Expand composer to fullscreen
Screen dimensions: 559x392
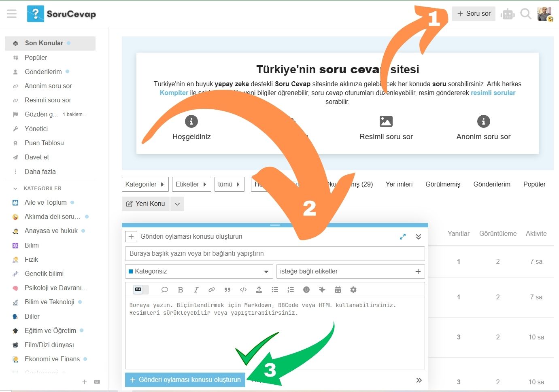click(x=403, y=237)
